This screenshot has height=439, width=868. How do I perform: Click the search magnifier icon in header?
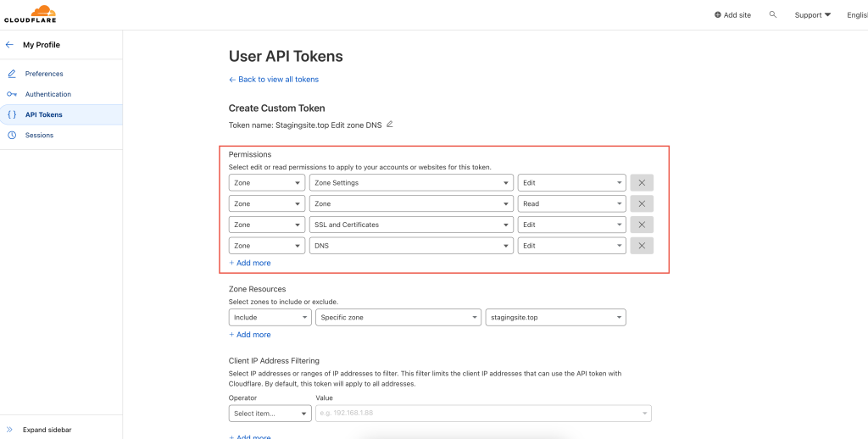772,14
